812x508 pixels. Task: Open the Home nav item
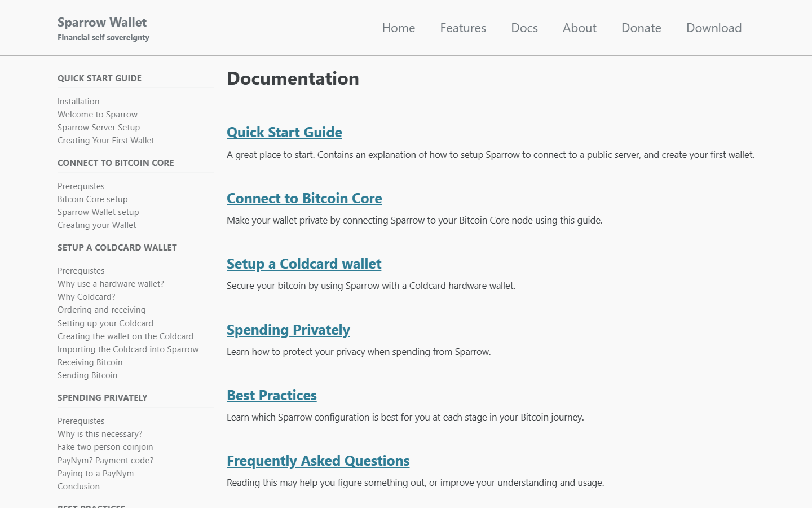click(x=398, y=28)
